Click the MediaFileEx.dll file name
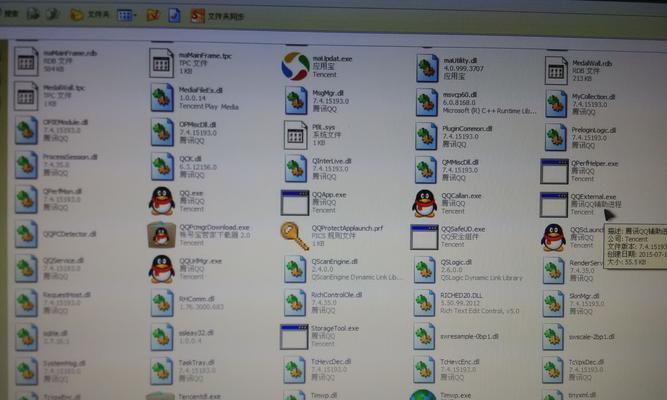Screen dimensions: 667x400 200,90
